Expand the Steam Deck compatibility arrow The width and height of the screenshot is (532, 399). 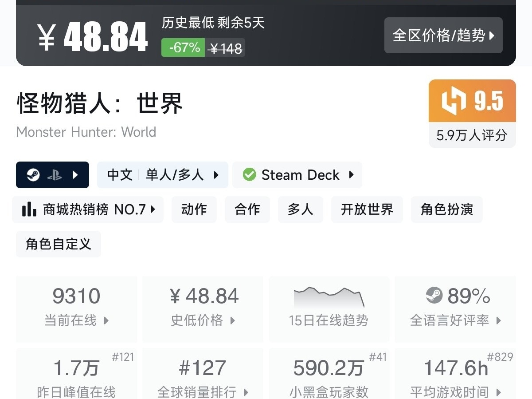coord(351,175)
